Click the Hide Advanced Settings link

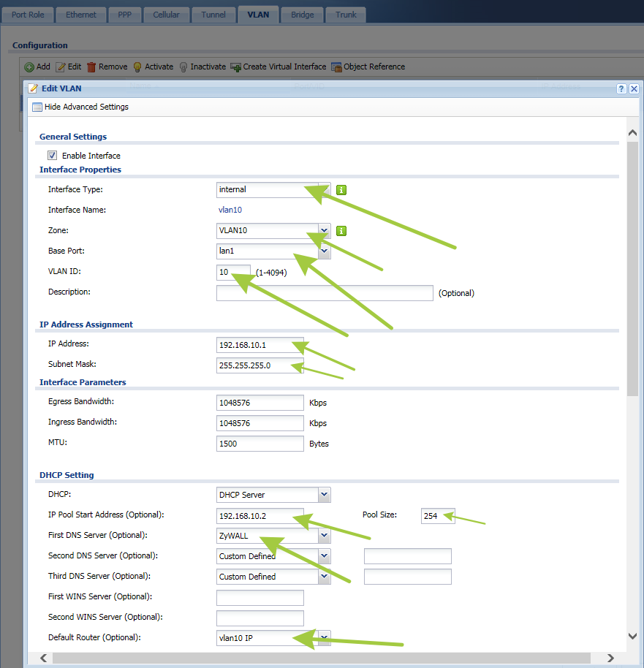(86, 107)
